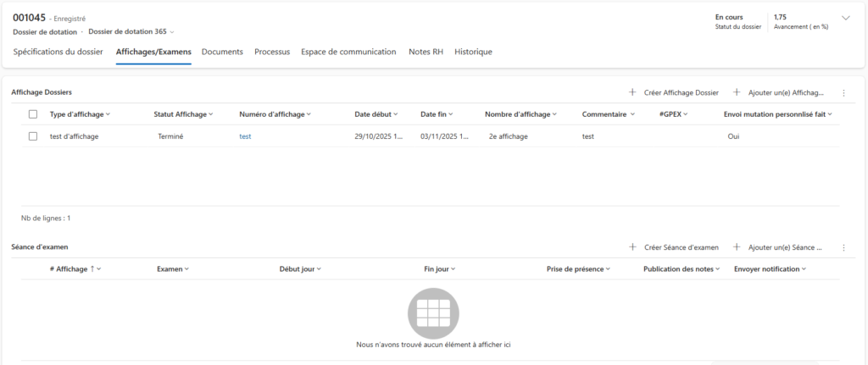The height and width of the screenshot is (365, 868).
Task: Open the Dossier de dotation 365 form selector
Action: pos(131,32)
